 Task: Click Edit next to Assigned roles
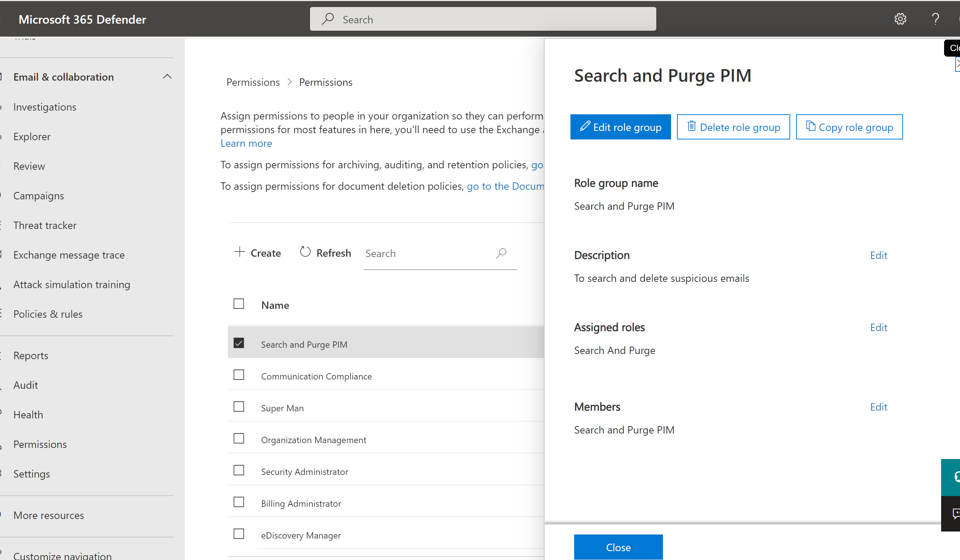(x=878, y=327)
